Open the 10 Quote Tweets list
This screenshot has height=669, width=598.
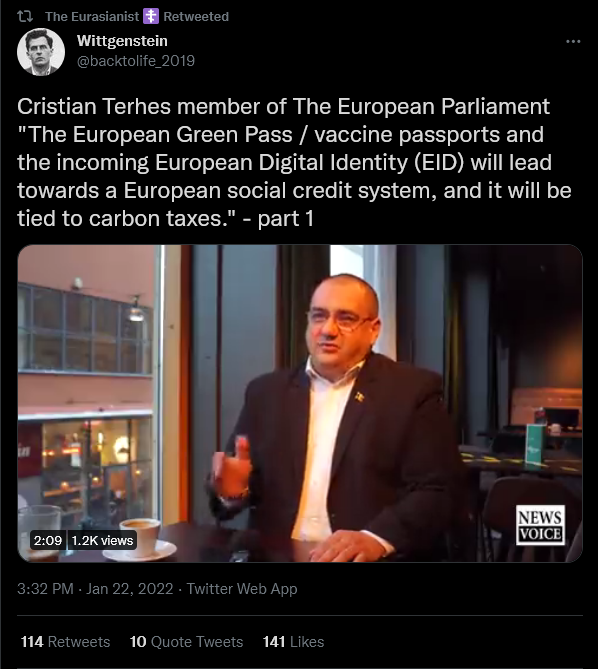(x=186, y=642)
